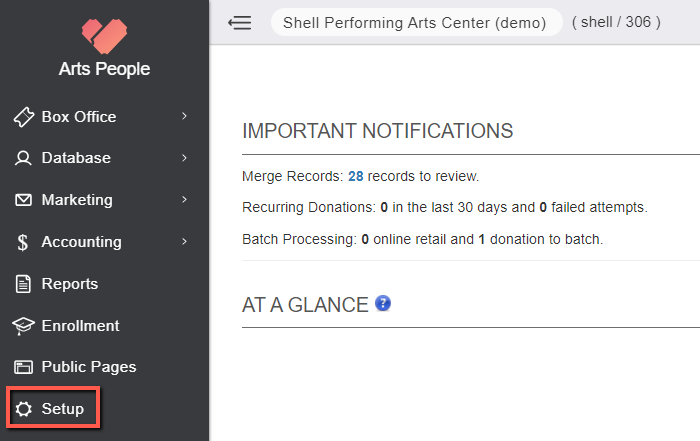Expand the Accounting submenu chevron

184,241
